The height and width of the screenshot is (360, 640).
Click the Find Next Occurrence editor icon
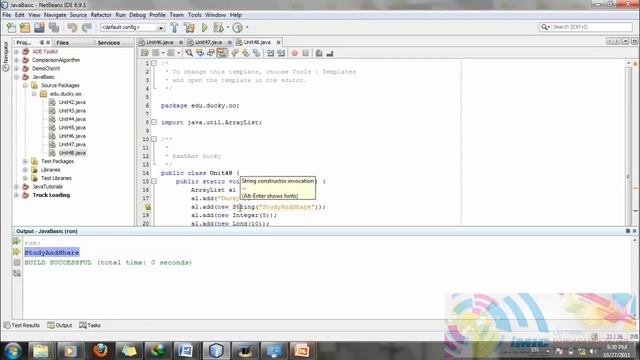pyautogui.click(x=211, y=53)
